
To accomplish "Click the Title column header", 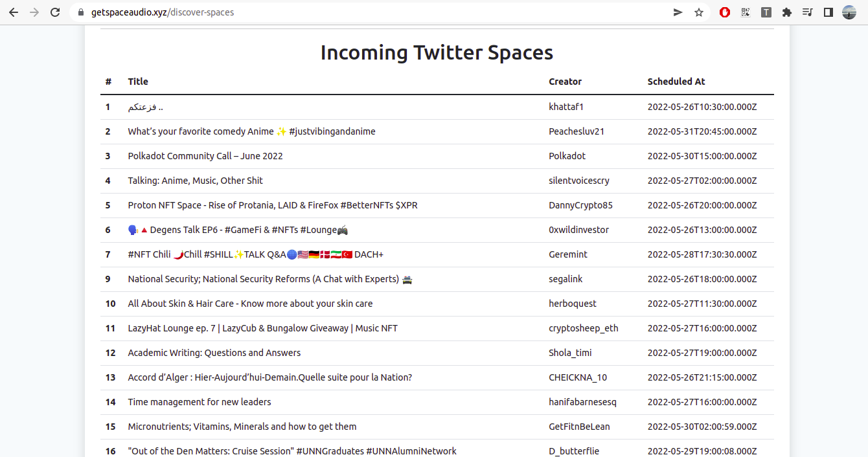I will (138, 82).
